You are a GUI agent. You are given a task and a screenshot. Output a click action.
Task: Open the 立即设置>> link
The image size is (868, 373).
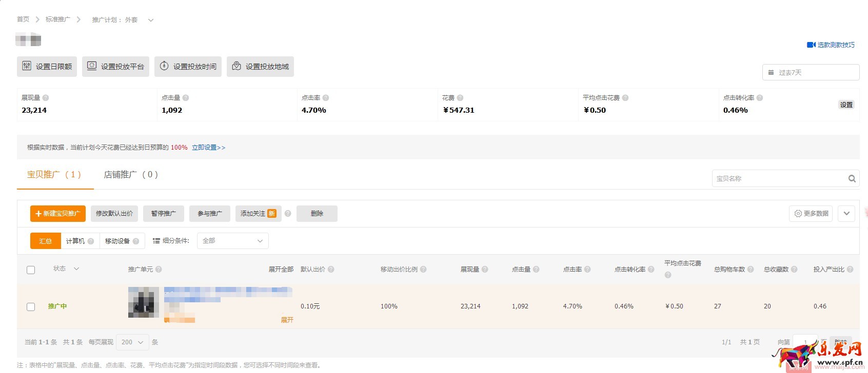(x=208, y=148)
